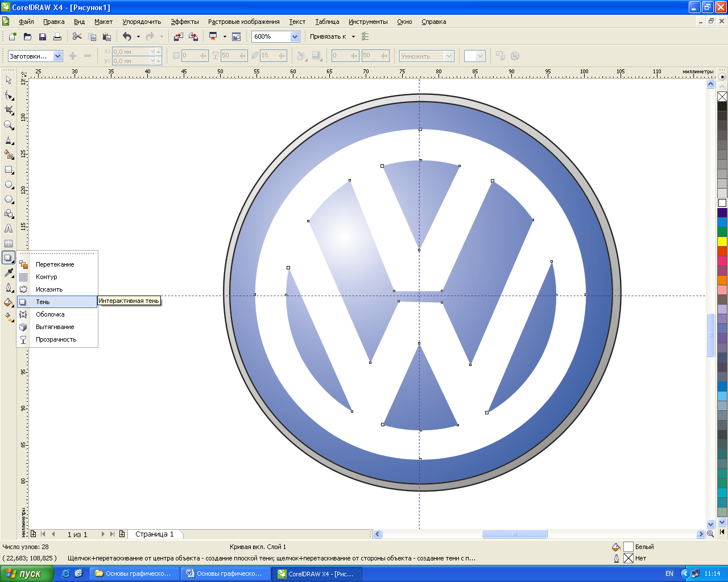The width and height of the screenshot is (728, 582).
Task: Choose 'Вытягивание' from the flyout
Action: tap(57, 327)
